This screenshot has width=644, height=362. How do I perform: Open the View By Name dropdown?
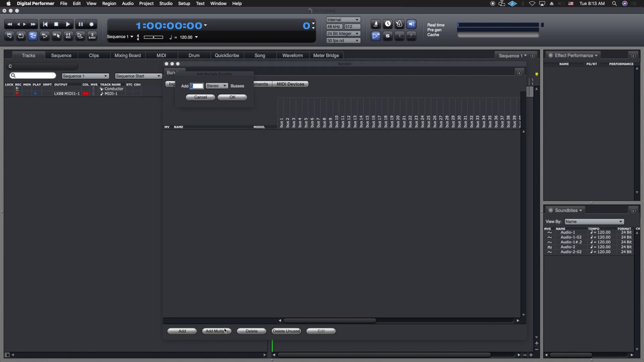click(x=594, y=222)
